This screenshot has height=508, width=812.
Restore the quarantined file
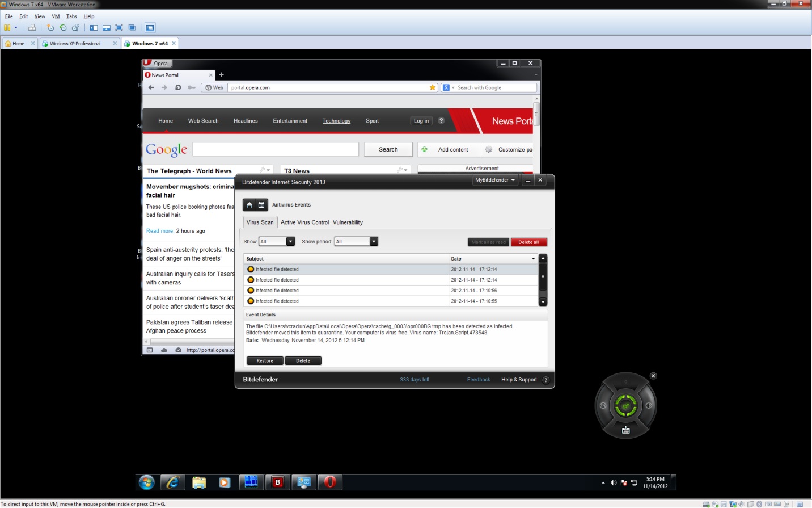265,361
